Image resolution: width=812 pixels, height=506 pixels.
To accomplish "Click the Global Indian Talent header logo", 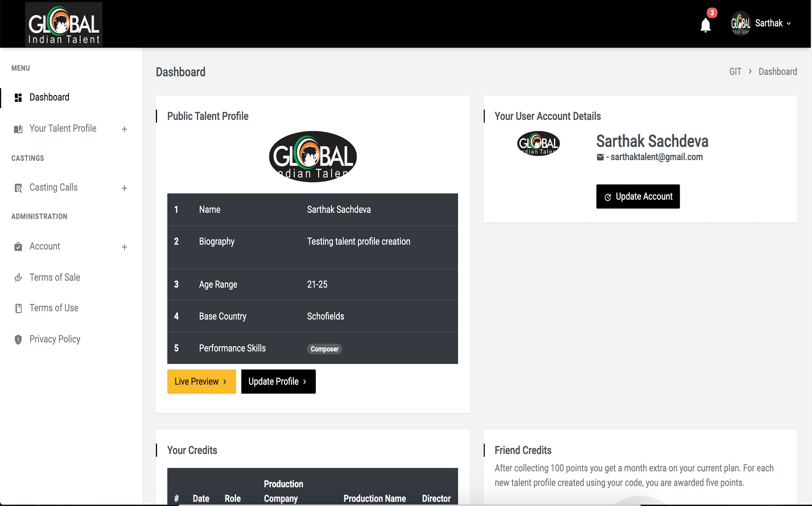I will pyautogui.click(x=63, y=25).
